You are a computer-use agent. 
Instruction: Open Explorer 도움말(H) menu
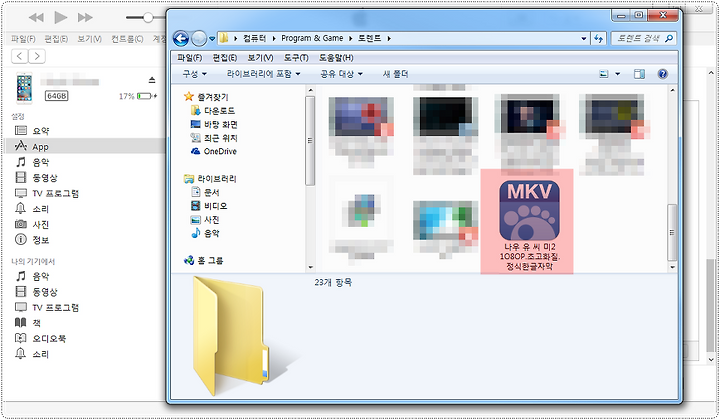336,58
